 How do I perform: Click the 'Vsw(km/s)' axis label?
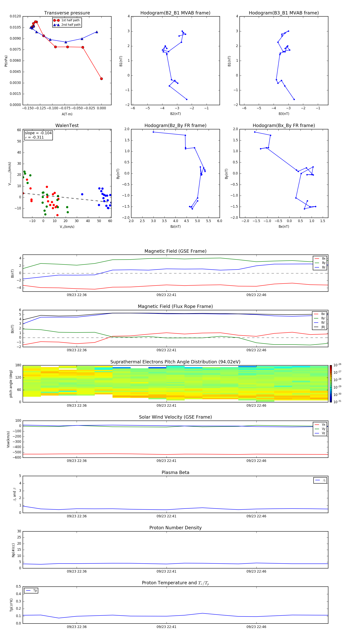click(x=8, y=439)
